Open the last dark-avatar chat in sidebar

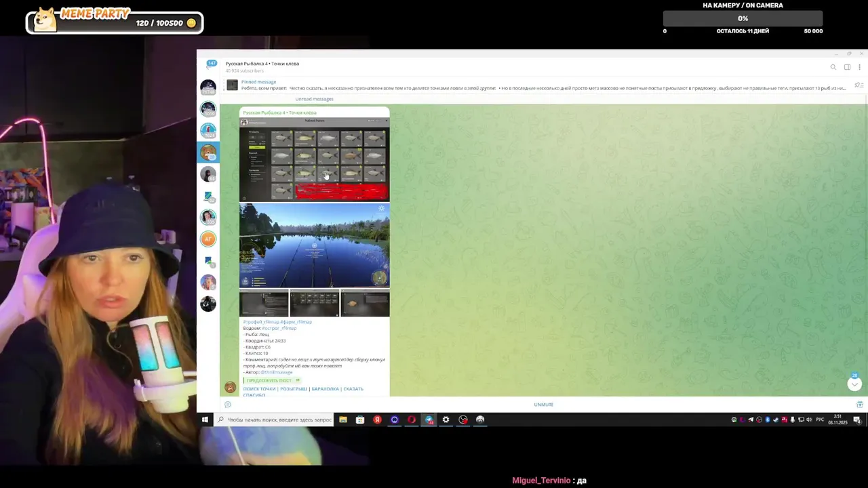pos(208,304)
